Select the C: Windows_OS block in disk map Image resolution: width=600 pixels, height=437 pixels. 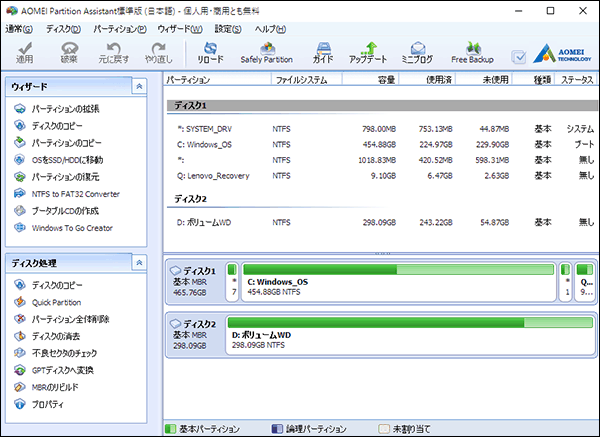(398, 282)
